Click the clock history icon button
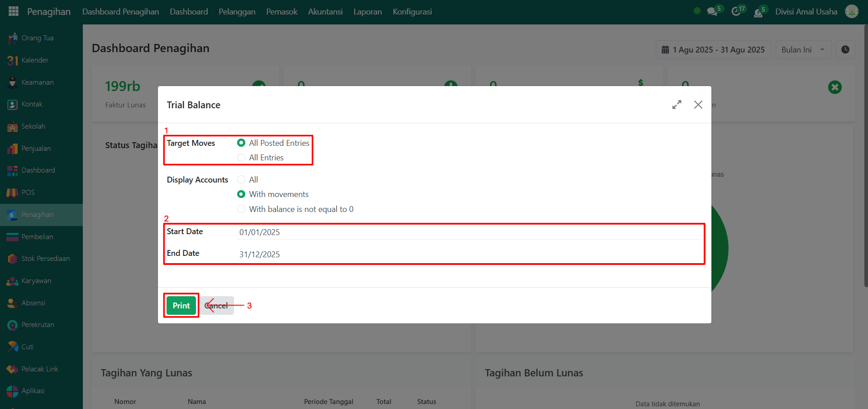This screenshot has height=409, width=868. tap(845, 50)
